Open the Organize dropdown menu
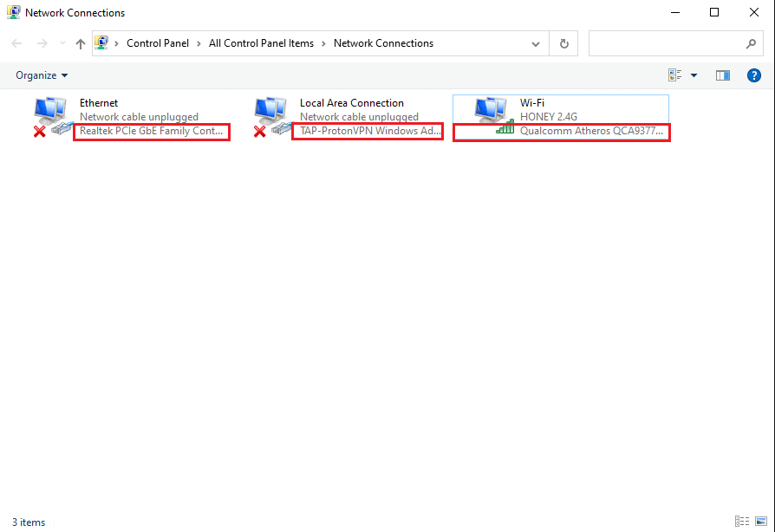This screenshot has height=532, width=775. tap(42, 75)
